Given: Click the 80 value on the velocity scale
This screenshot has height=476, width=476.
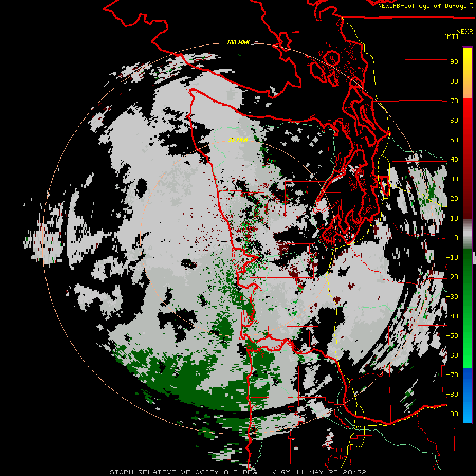Looking at the screenshot, I should click(454, 81).
